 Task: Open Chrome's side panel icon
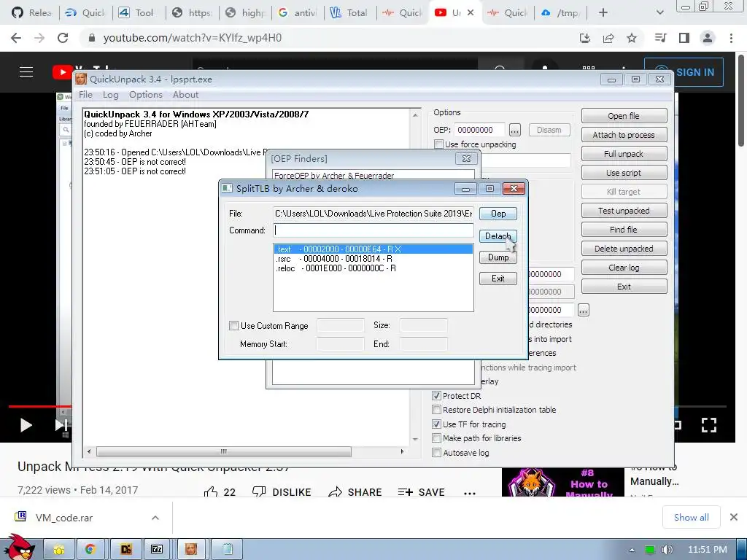pyautogui.click(x=684, y=38)
